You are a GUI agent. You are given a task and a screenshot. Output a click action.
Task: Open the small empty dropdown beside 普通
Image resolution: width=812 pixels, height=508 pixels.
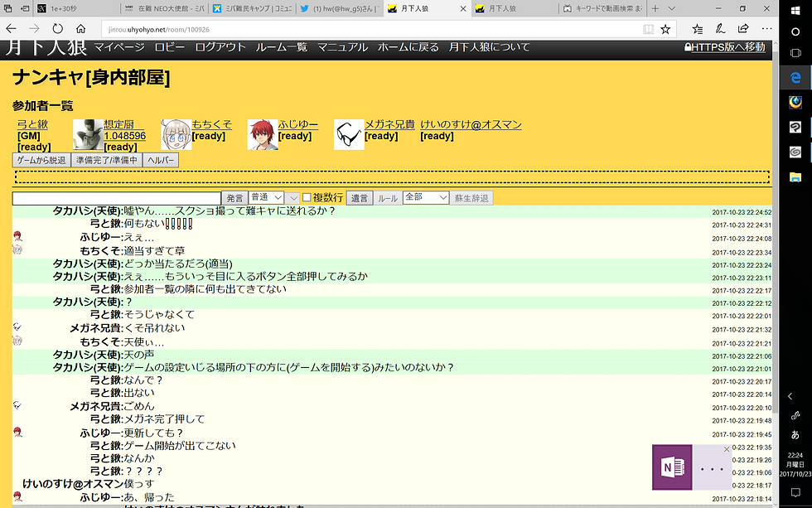tap(292, 198)
